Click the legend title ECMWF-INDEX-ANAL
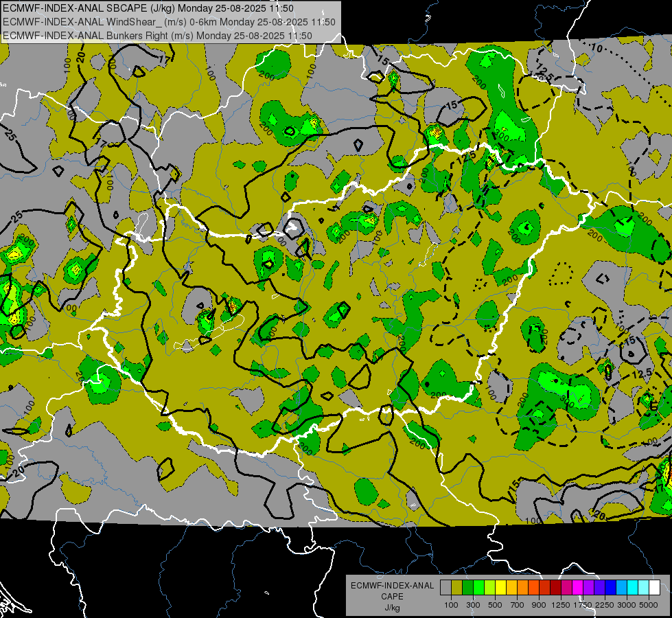 coord(392,586)
